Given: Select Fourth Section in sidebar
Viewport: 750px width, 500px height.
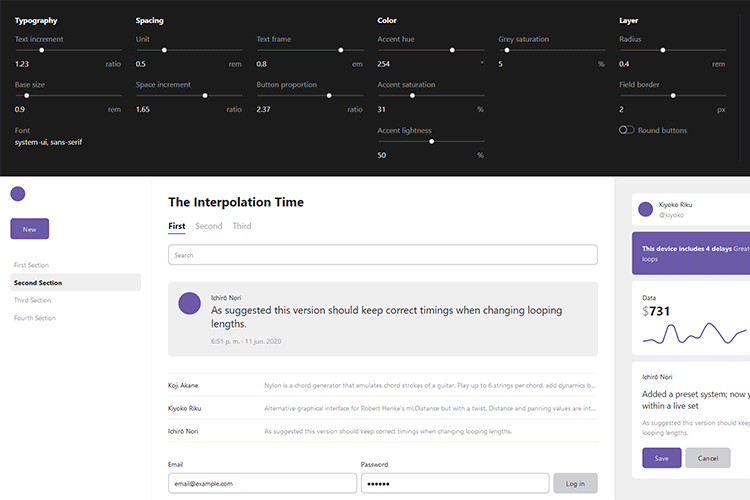Looking at the screenshot, I should coord(35,318).
